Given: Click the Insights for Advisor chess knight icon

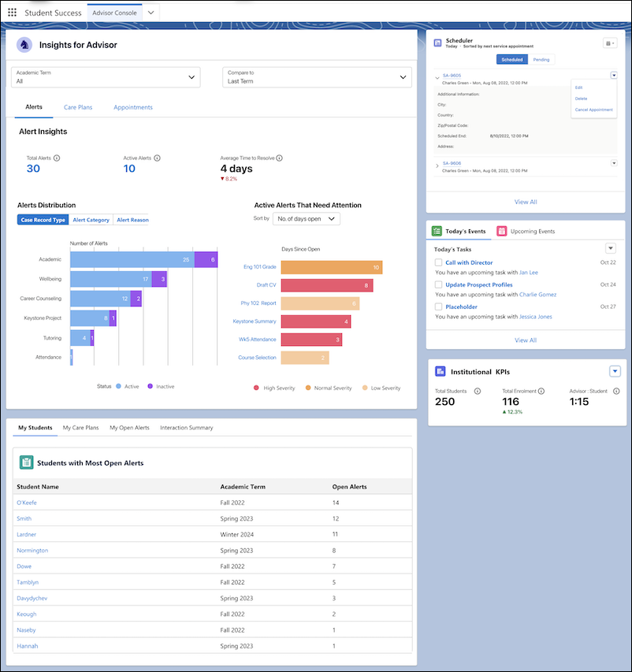Looking at the screenshot, I should (x=24, y=45).
